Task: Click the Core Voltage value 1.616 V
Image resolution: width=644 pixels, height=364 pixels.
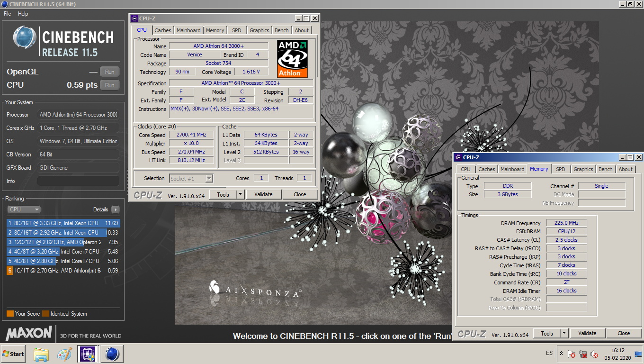Action: (x=251, y=72)
